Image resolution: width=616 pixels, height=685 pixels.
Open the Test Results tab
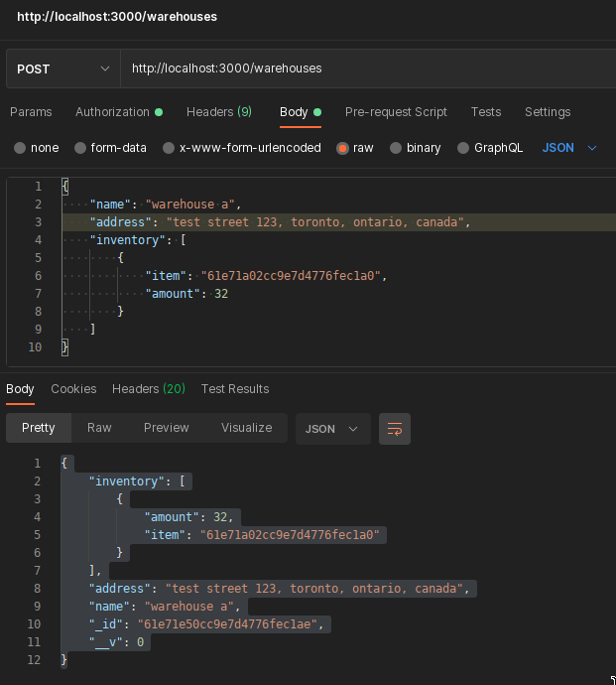[x=235, y=389]
